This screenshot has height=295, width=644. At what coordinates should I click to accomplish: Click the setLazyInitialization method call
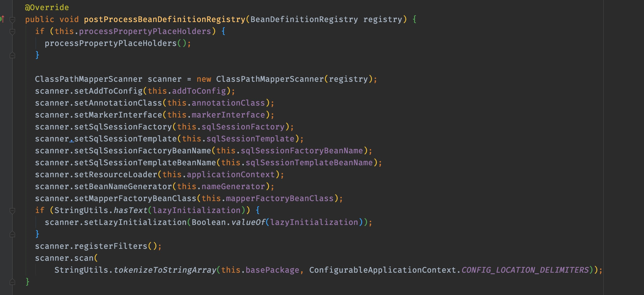tap(135, 222)
